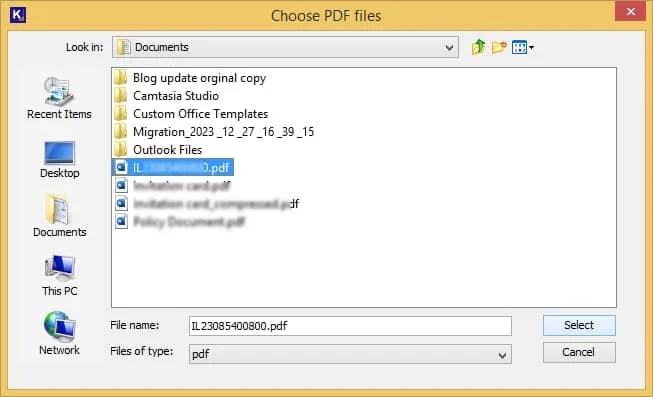Open Documents in the sidebar
This screenshot has height=397, width=653.
60,216
